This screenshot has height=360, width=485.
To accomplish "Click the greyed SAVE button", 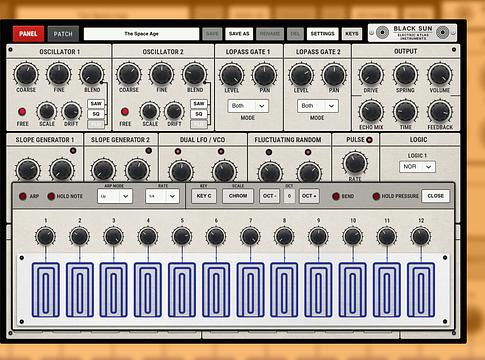I will click(x=212, y=34).
